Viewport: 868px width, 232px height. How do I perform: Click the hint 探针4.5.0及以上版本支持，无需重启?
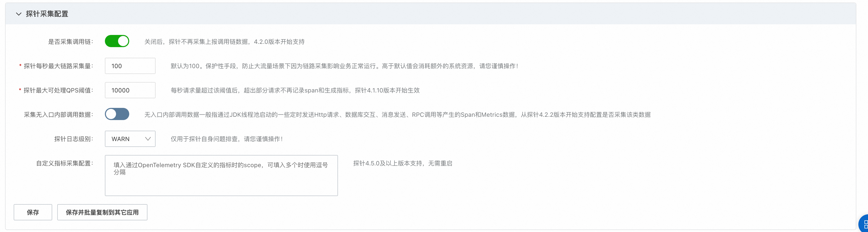click(403, 163)
